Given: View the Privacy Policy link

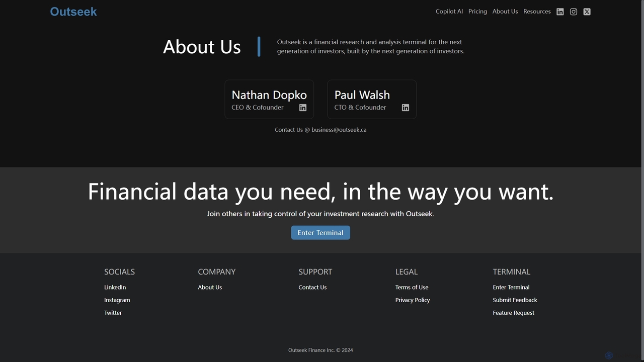Looking at the screenshot, I should [x=413, y=300].
